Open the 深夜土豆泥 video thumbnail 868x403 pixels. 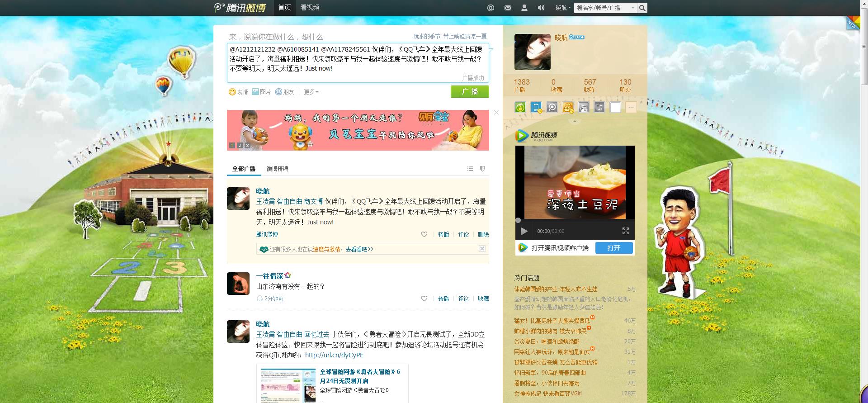(575, 182)
